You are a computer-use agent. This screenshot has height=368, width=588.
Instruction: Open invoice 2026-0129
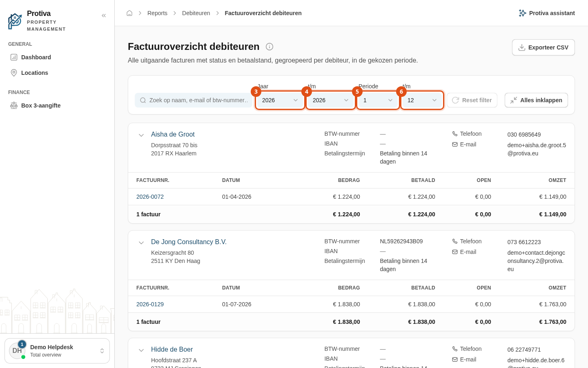(x=150, y=304)
